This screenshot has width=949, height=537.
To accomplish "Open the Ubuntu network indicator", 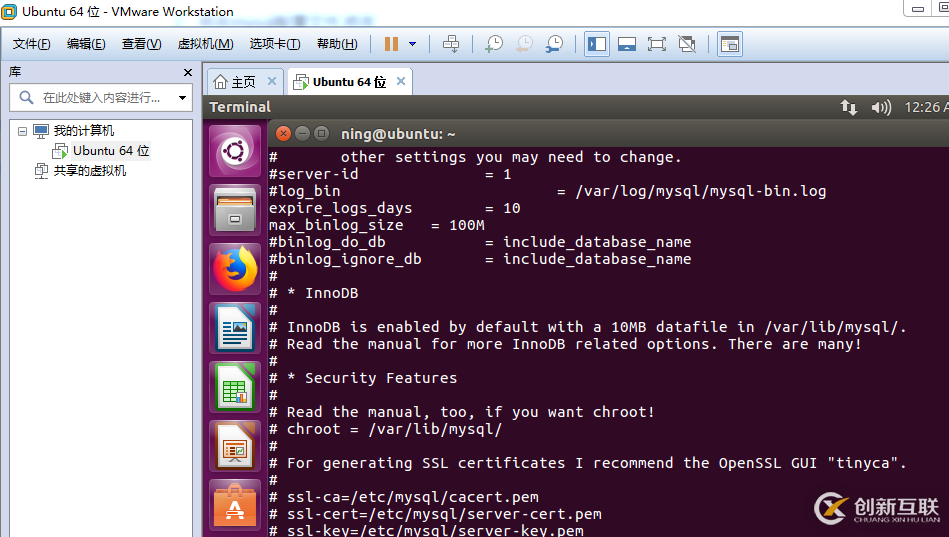I will pos(849,107).
